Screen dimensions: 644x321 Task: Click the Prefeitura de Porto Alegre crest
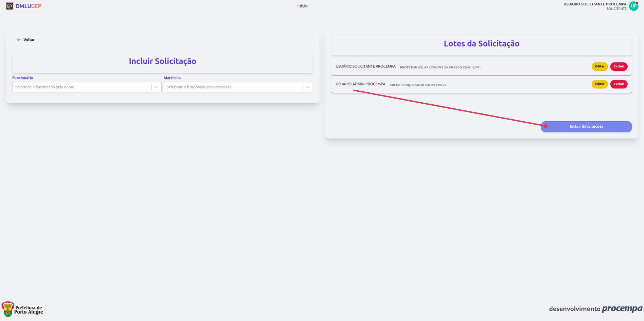coord(8,309)
